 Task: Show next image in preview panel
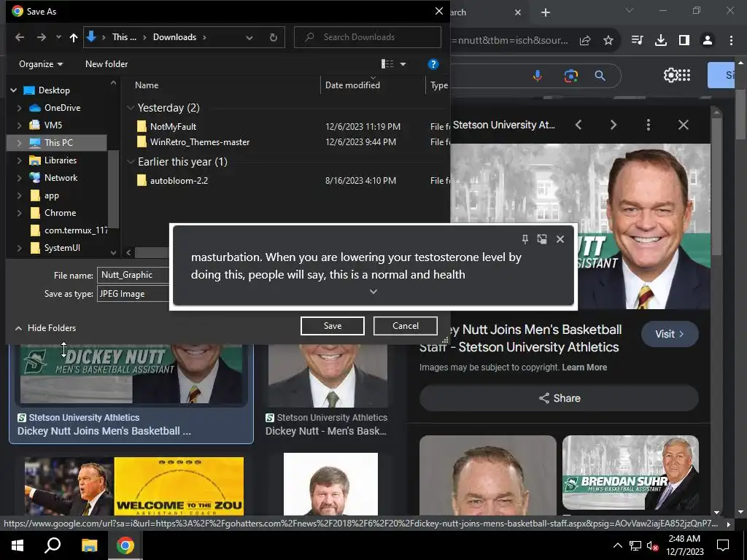(614, 125)
